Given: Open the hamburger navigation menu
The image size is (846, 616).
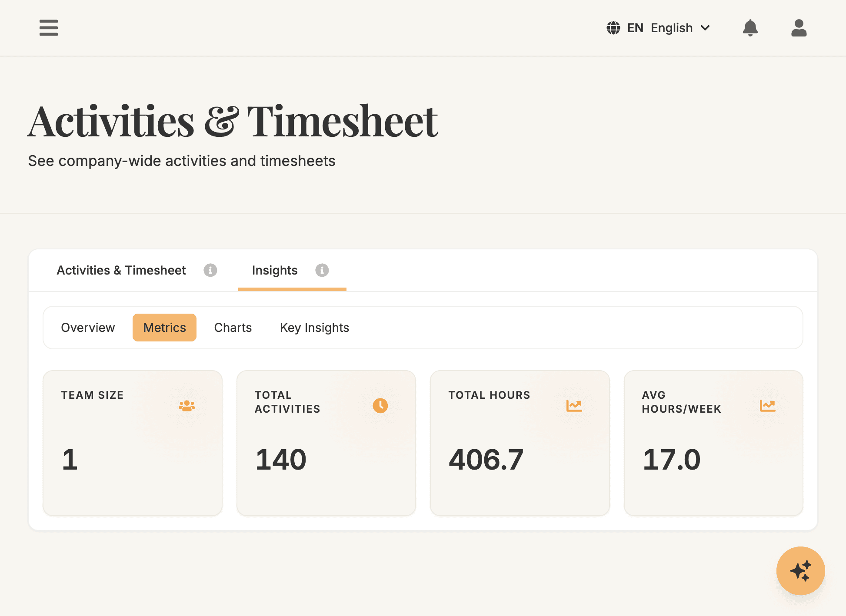Looking at the screenshot, I should click(48, 28).
